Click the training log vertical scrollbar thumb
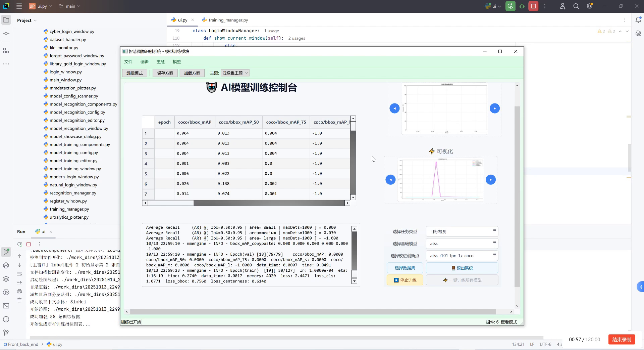The height and width of the screenshot is (350, 644). (354, 273)
